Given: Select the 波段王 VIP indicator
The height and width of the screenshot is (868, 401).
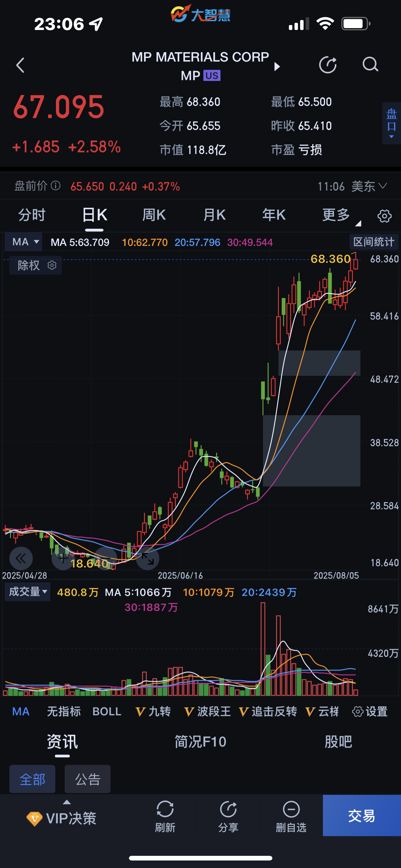Looking at the screenshot, I should coord(207,712).
